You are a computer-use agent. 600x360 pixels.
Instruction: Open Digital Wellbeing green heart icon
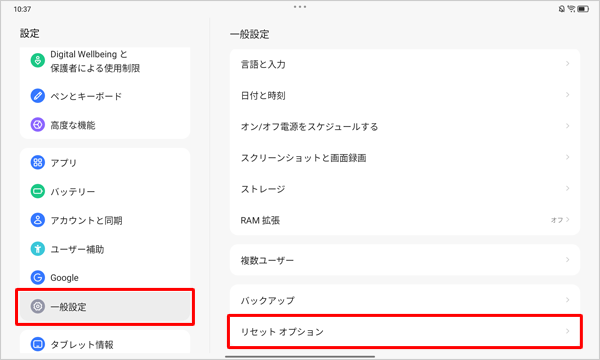(38, 60)
